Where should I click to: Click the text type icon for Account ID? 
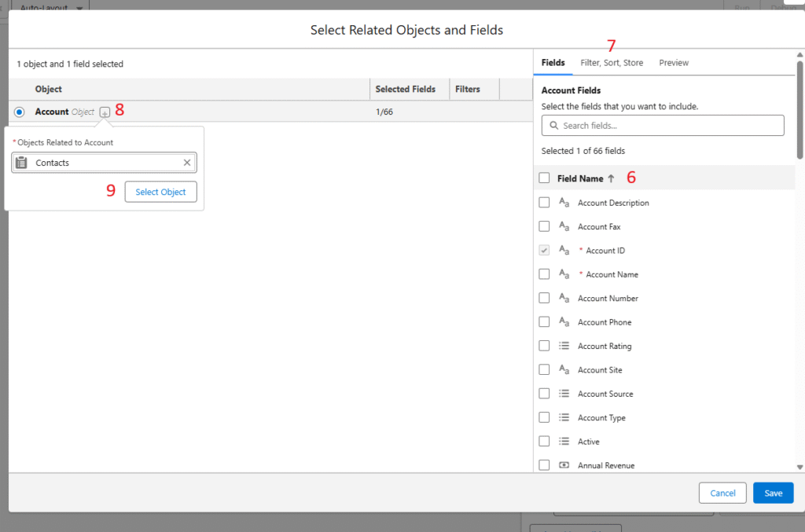[x=564, y=251]
